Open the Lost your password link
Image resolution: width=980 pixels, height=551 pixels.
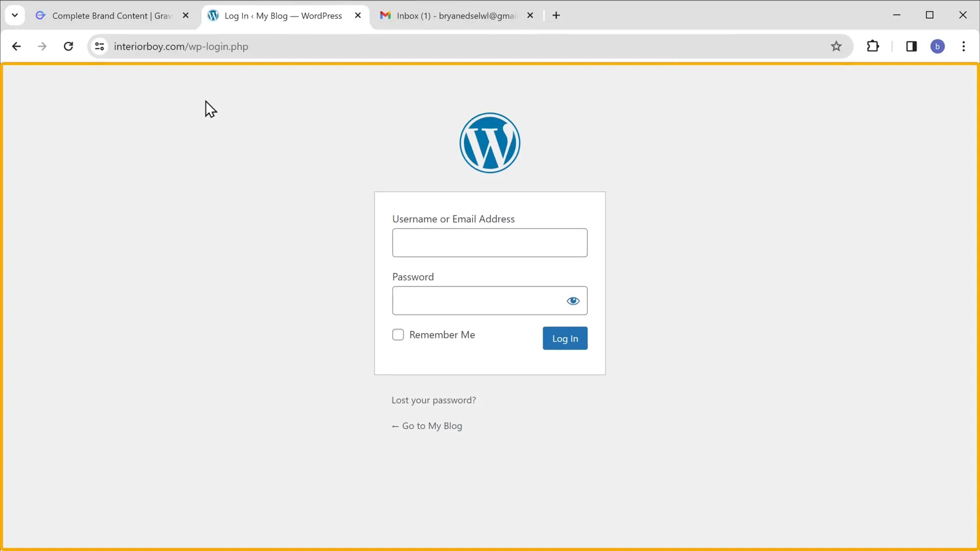click(x=434, y=400)
